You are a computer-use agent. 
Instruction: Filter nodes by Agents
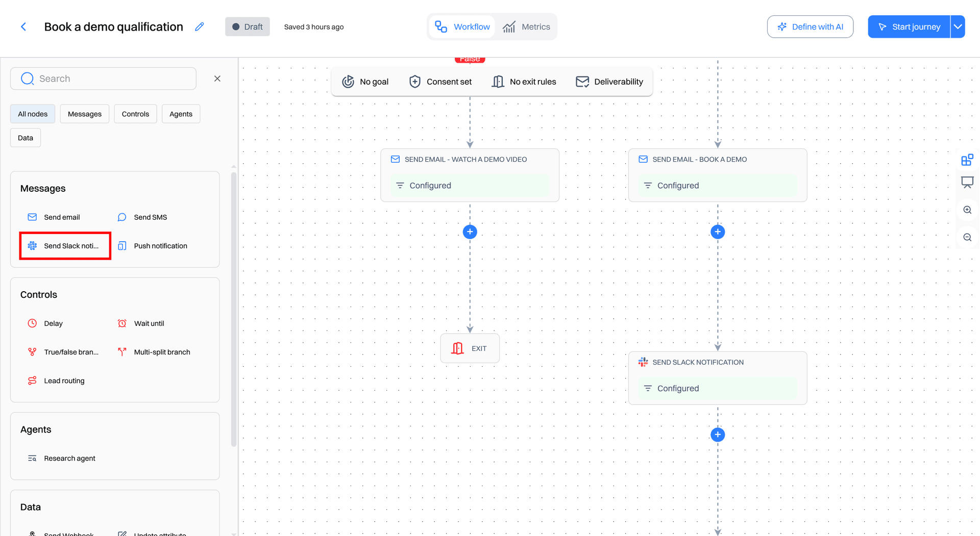click(x=181, y=114)
